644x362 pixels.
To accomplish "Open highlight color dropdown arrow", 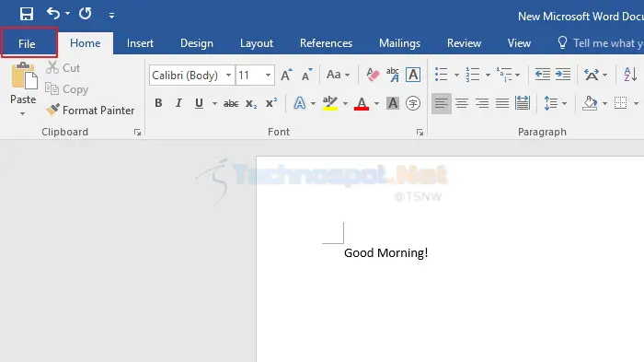I will 345,103.
